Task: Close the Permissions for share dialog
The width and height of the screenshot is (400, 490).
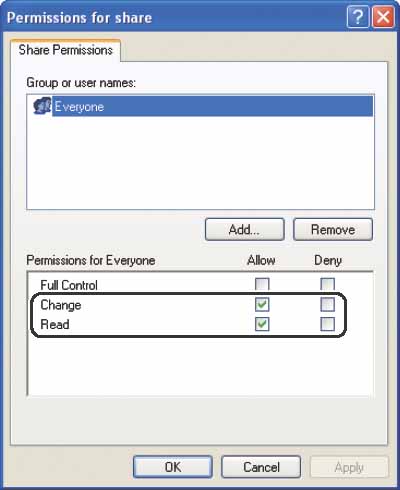Action: click(x=383, y=17)
